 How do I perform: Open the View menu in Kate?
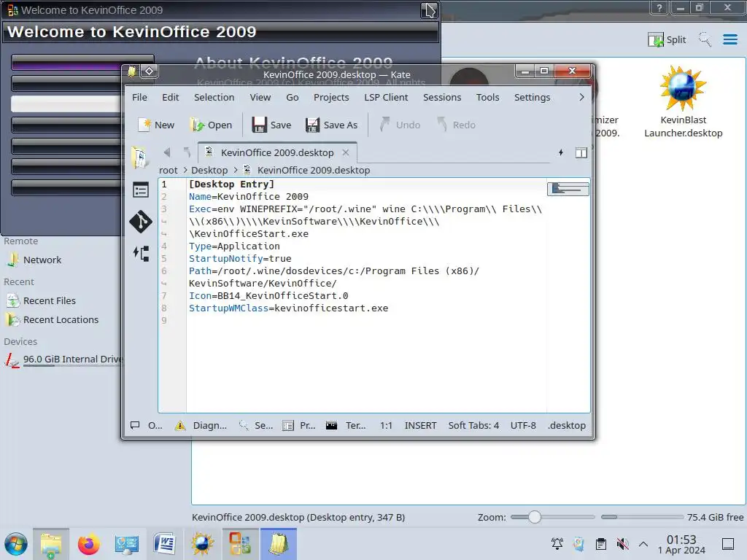pyautogui.click(x=260, y=97)
